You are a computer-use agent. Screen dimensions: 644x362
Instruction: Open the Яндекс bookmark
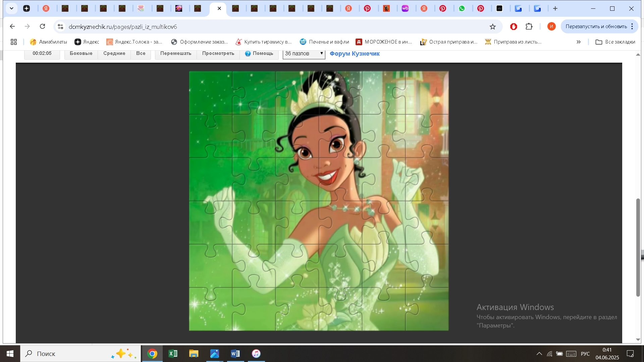click(87, 42)
